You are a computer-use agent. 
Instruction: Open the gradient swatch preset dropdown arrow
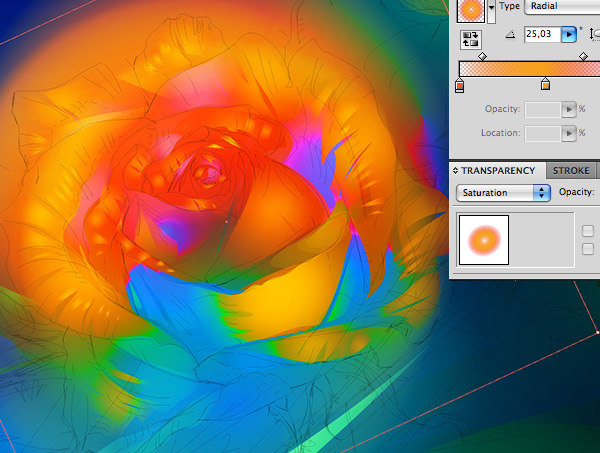point(491,9)
